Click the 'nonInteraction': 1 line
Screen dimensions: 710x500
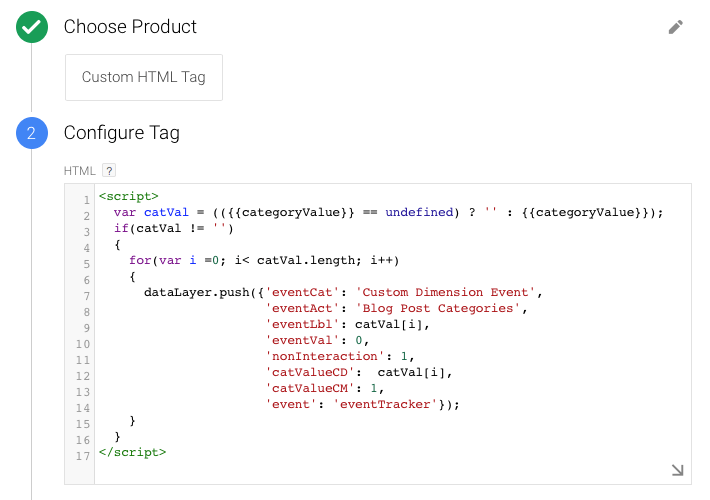point(340,356)
